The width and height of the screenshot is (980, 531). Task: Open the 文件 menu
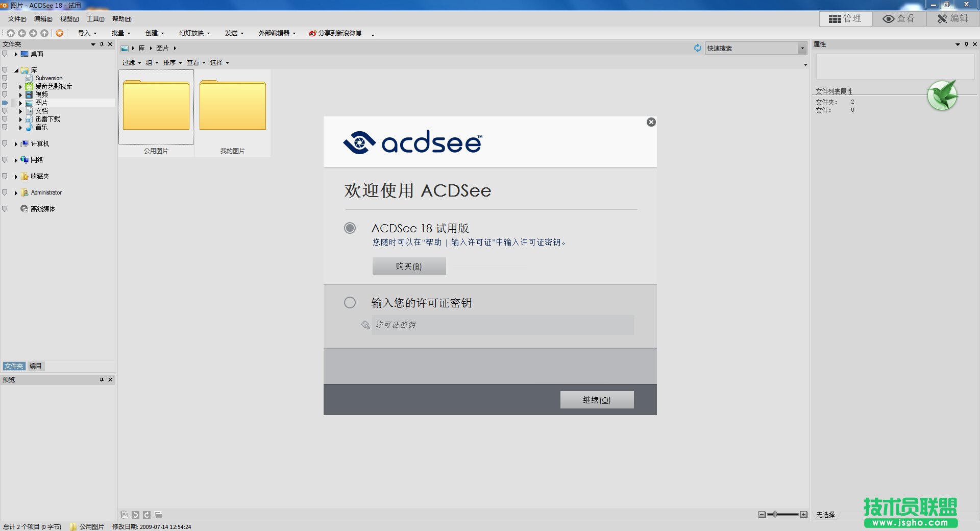coord(17,19)
